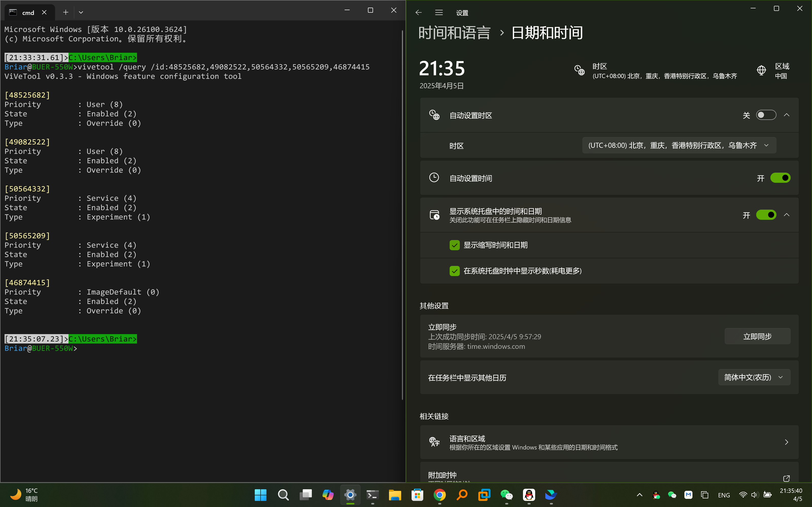Open the 时区 UTC+08:00 dropdown
The width and height of the screenshot is (812, 507).
pos(679,146)
